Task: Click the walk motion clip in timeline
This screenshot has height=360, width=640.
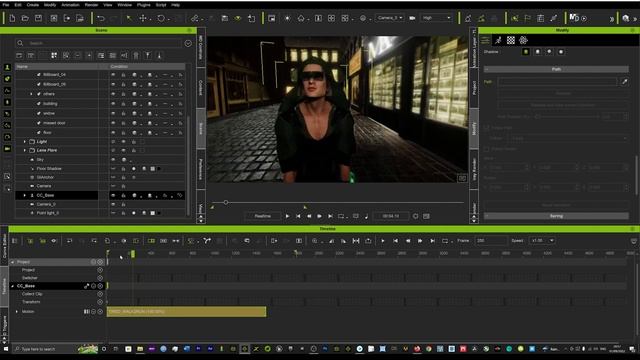Action: (187, 312)
